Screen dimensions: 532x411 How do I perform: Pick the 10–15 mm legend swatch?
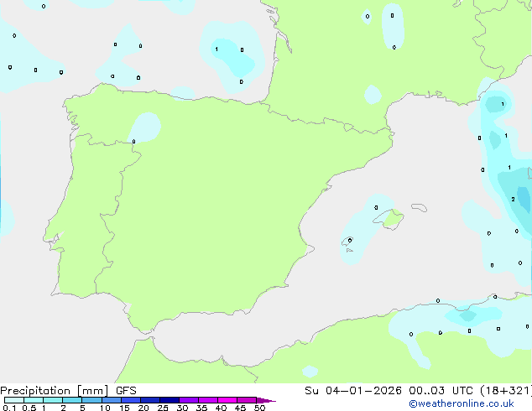click(111, 400)
